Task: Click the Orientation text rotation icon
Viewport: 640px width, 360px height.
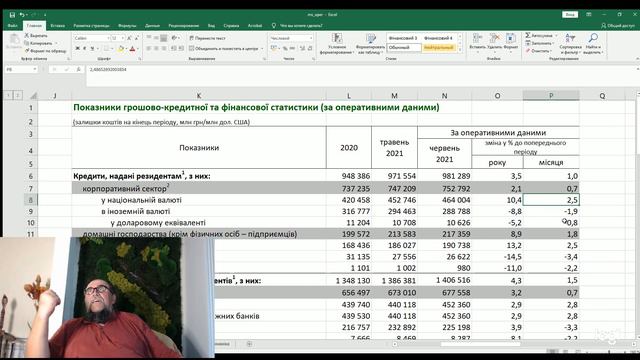Action: coord(174,38)
